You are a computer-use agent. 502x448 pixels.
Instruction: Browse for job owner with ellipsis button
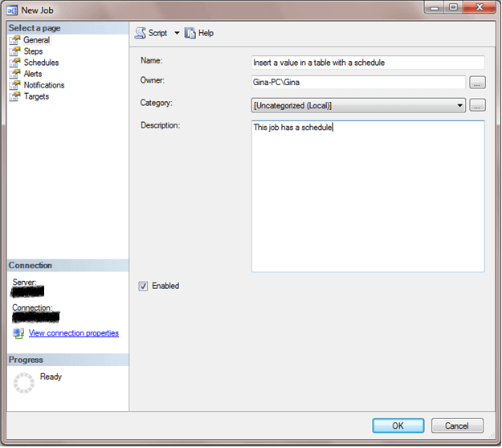(477, 83)
